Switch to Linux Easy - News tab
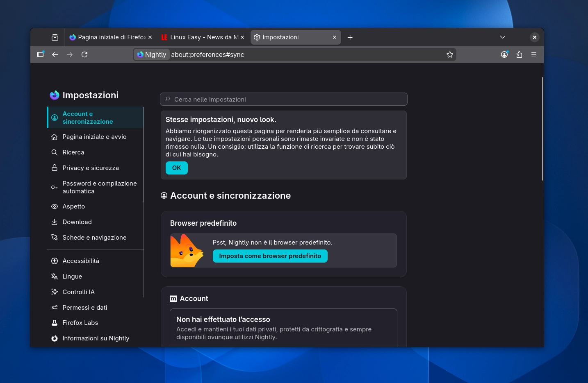Image resolution: width=588 pixels, height=383 pixels. pos(203,37)
